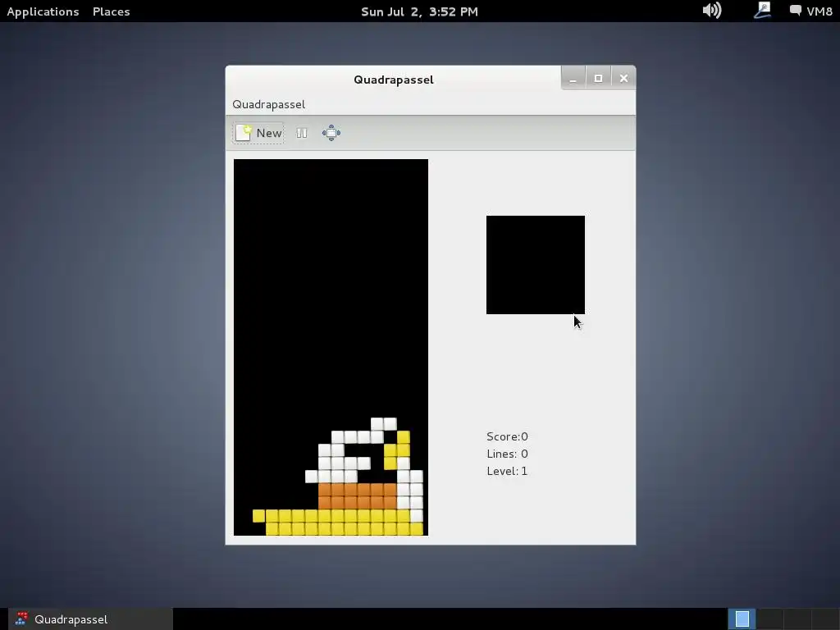Click the network status icon
Screen dimensions: 840x630
tap(762, 10)
